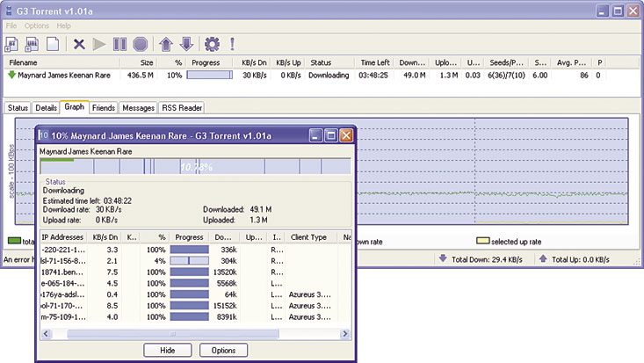The height and width of the screenshot is (363, 644).
Task: Click the icon in the 10% dialog title bar
Action: coord(44,134)
